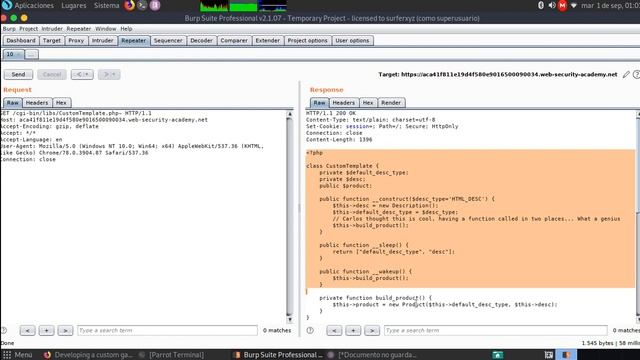Go to previous match in request search
Viewport: 640px width, 360px height.
[27, 330]
